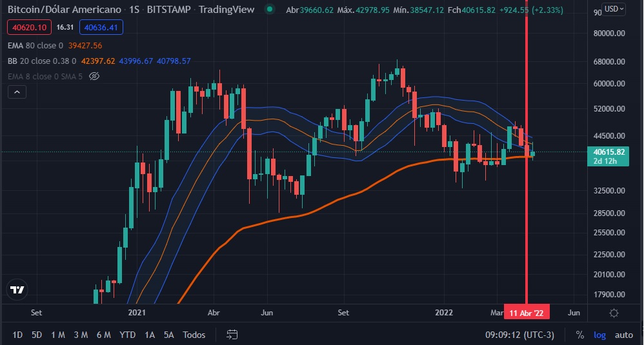Click the change value +924.55 (+2.33%)
Viewport: 644px width, 345px height.
click(531, 10)
